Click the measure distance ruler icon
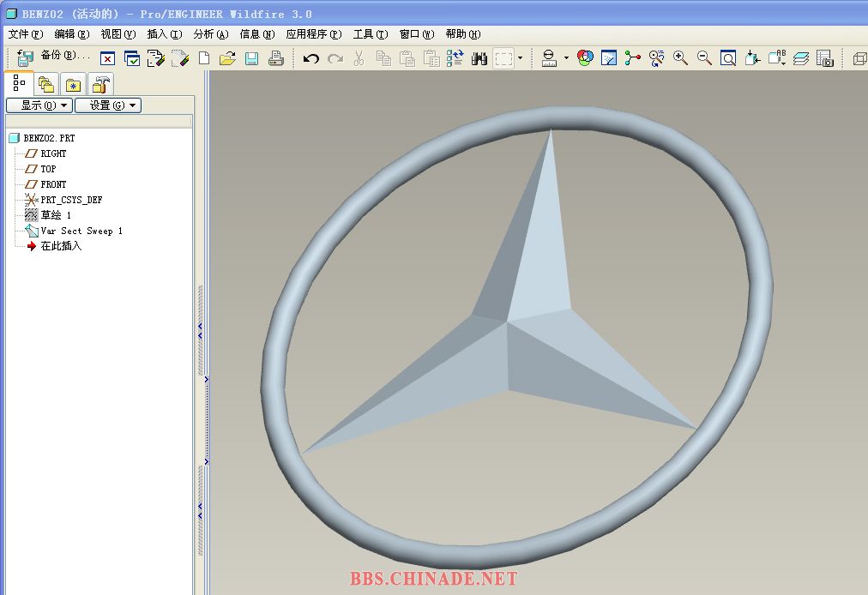The width and height of the screenshot is (868, 595). [549, 58]
